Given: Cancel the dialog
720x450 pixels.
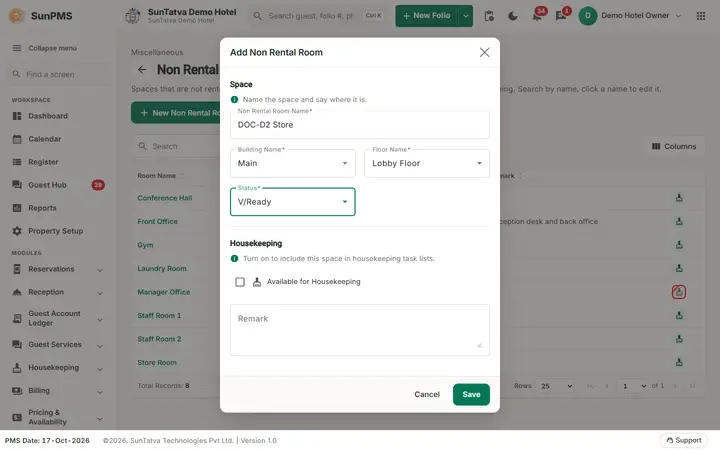Looking at the screenshot, I should click(427, 394).
